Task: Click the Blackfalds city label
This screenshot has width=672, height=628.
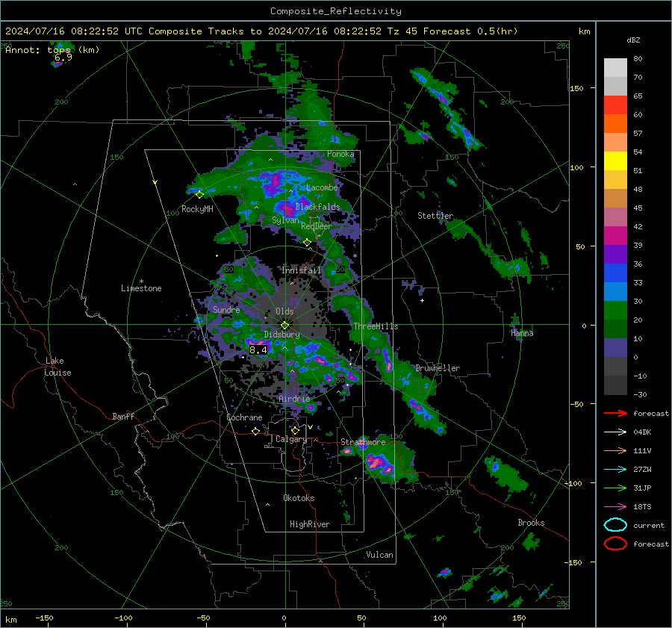Action: click(317, 207)
